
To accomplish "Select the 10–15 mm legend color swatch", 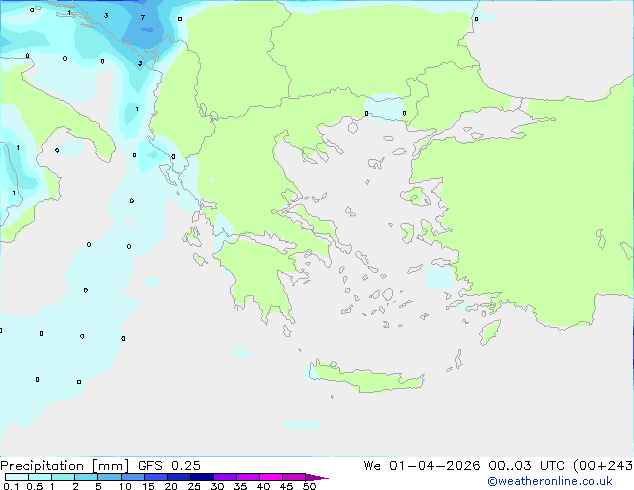I will 132,477.
